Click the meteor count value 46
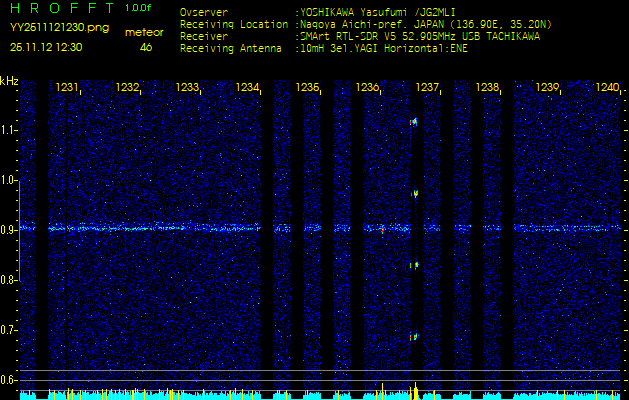 146,47
